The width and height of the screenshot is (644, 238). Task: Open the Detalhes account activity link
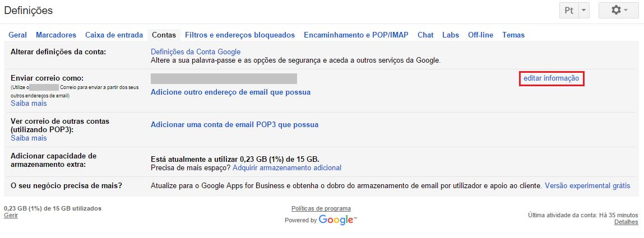tap(626, 222)
